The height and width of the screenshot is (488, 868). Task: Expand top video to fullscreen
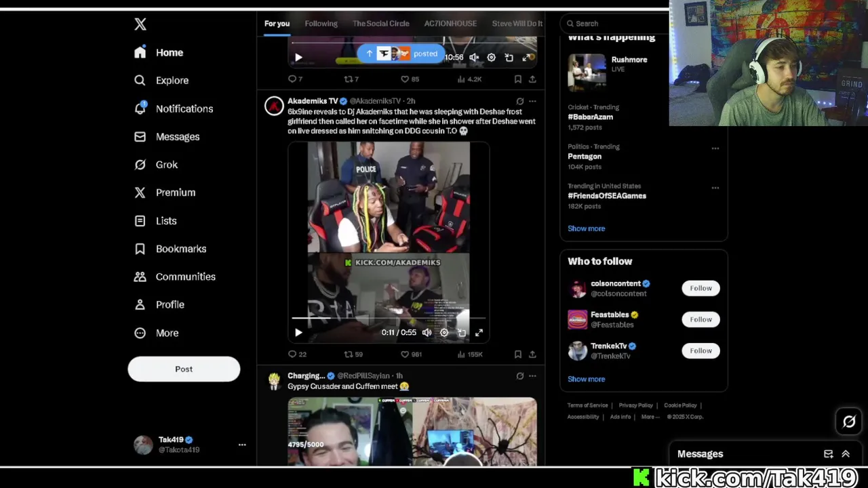(526, 58)
